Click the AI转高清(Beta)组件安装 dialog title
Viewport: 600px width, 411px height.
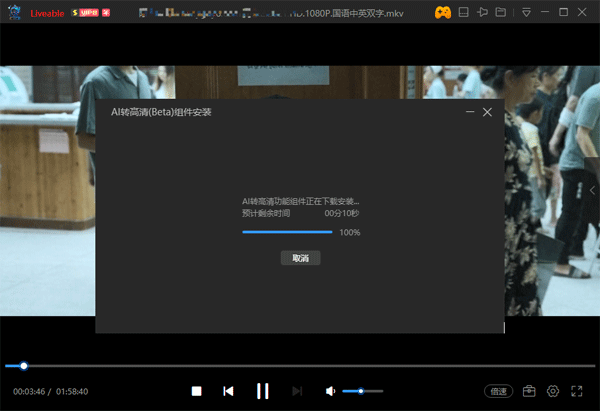(x=161, y=112)
